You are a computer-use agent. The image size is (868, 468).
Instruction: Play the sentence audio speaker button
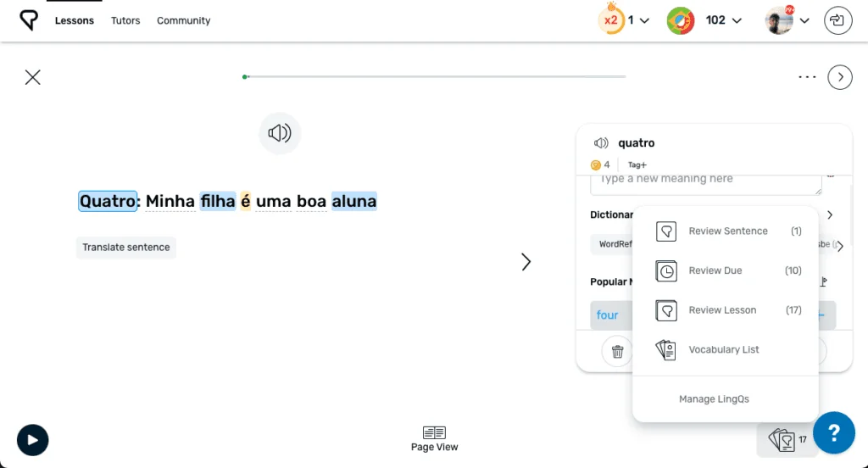pyautogui.click(x=280, y=133)
